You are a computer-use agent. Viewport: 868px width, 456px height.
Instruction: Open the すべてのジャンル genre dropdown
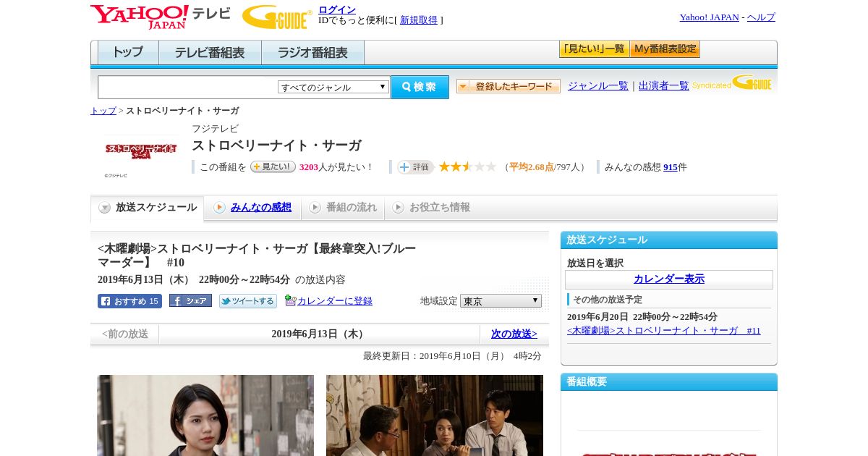pyautogui.click(x=333, y=87)
